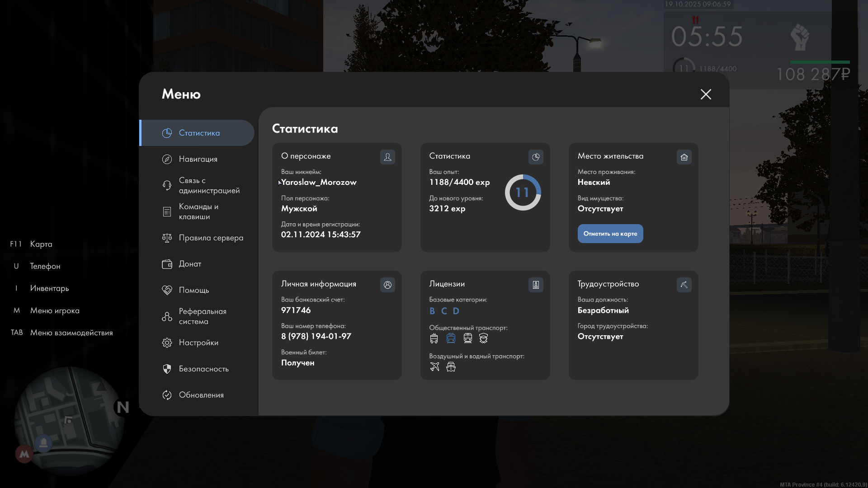Open the Безопасность section
The image size is (868, 488).
203,369
